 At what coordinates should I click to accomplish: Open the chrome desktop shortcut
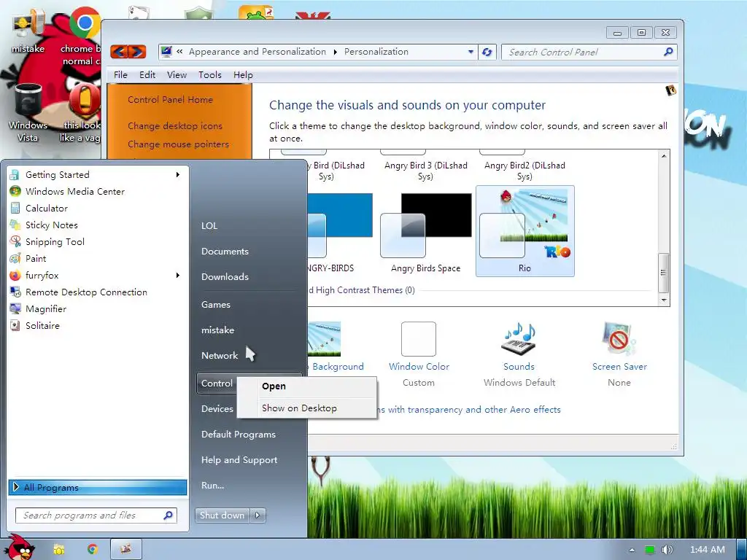tap(81, 36)
